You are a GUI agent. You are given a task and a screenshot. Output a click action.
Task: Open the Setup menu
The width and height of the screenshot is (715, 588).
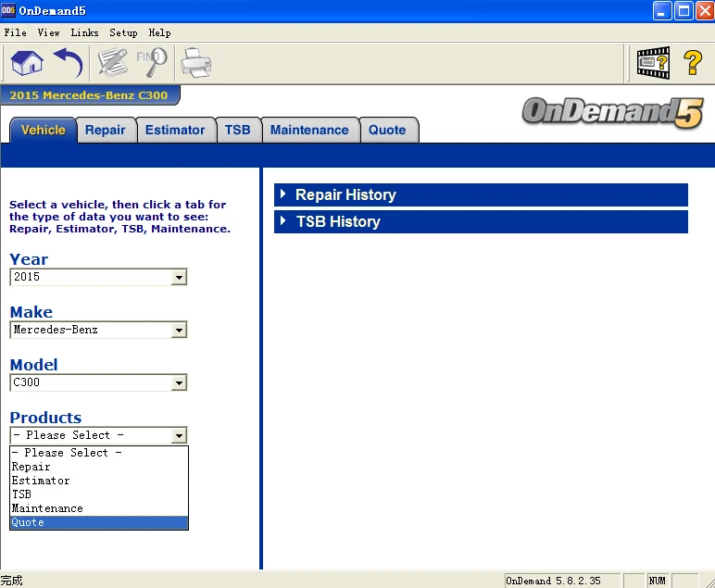click(123, 32)
